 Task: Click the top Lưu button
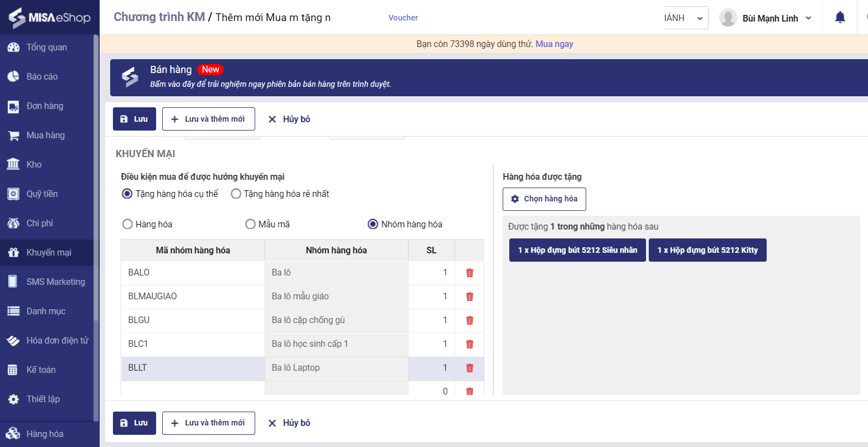pyautogui.click(x=135, y=119)
